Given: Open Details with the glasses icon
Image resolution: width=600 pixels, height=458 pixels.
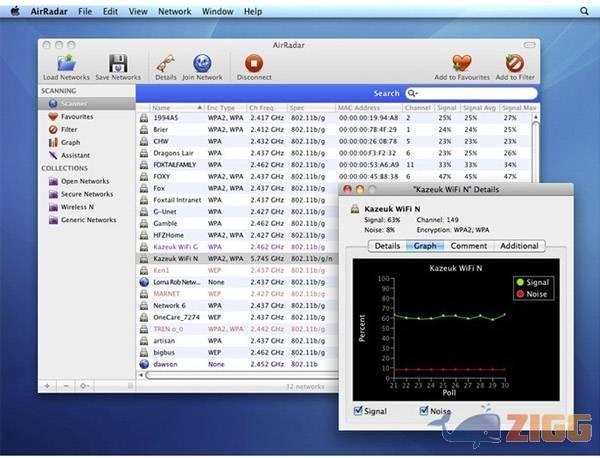Looking at the screenshot, I should pyautogui.click(x=166, y=64).
